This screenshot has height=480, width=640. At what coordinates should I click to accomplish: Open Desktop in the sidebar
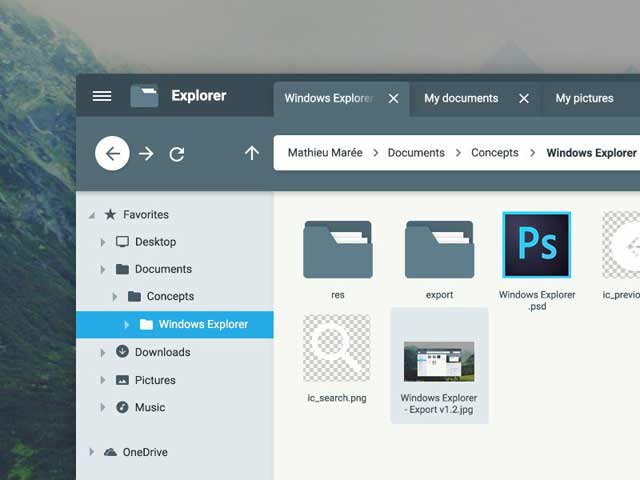156,242
